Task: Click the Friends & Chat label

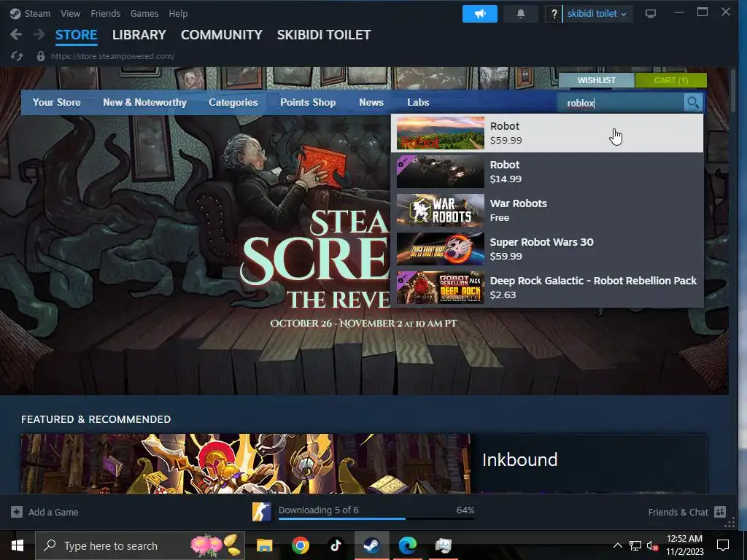Action: pyautogui.click(x=678, y=512)
